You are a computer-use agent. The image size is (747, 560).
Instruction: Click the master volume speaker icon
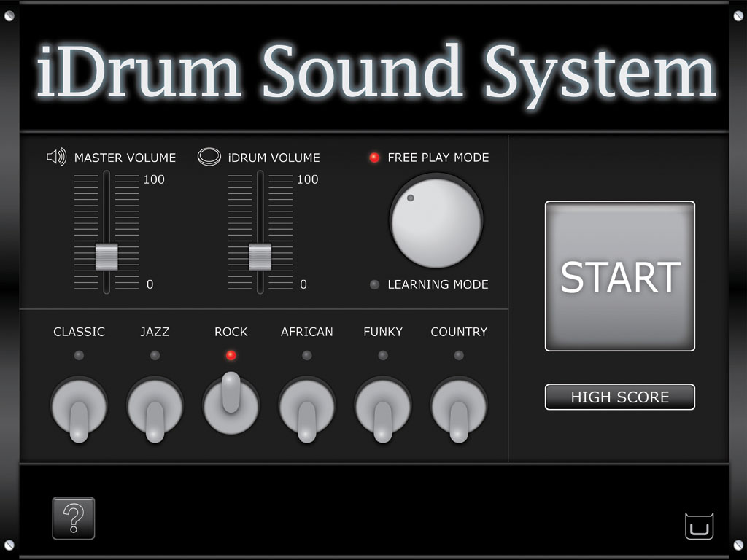point(56,157)
